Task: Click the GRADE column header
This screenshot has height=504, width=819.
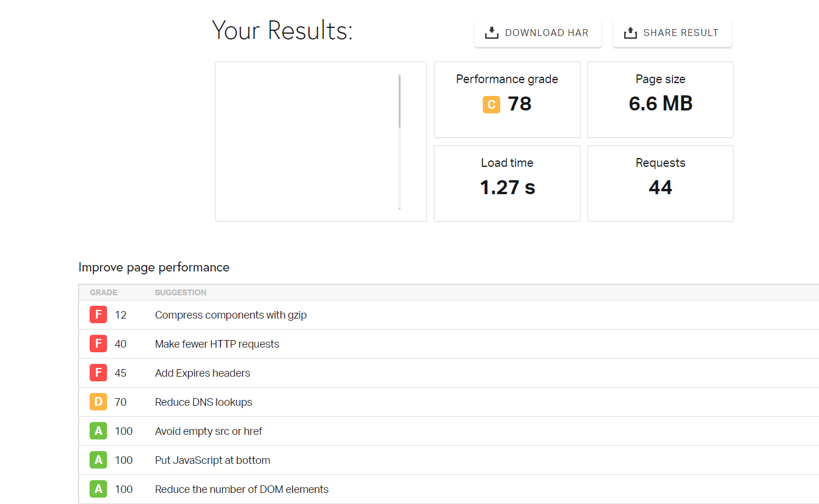Action: [x=104, y=292]
